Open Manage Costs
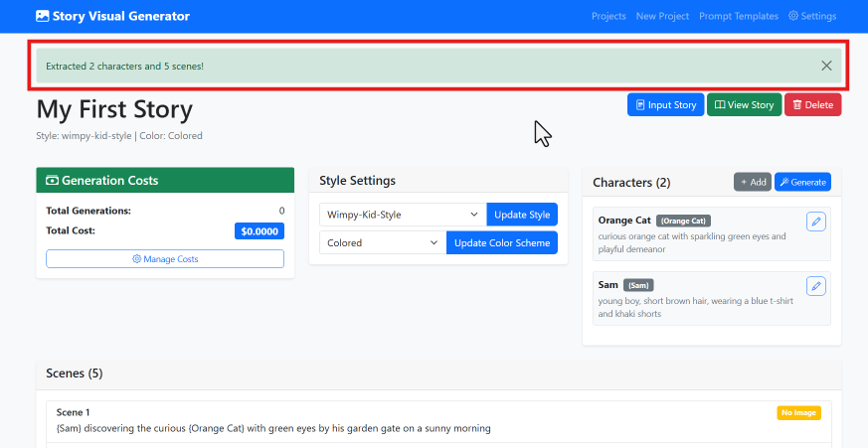This screenshot has height=448, width=868. pos(165,259)
